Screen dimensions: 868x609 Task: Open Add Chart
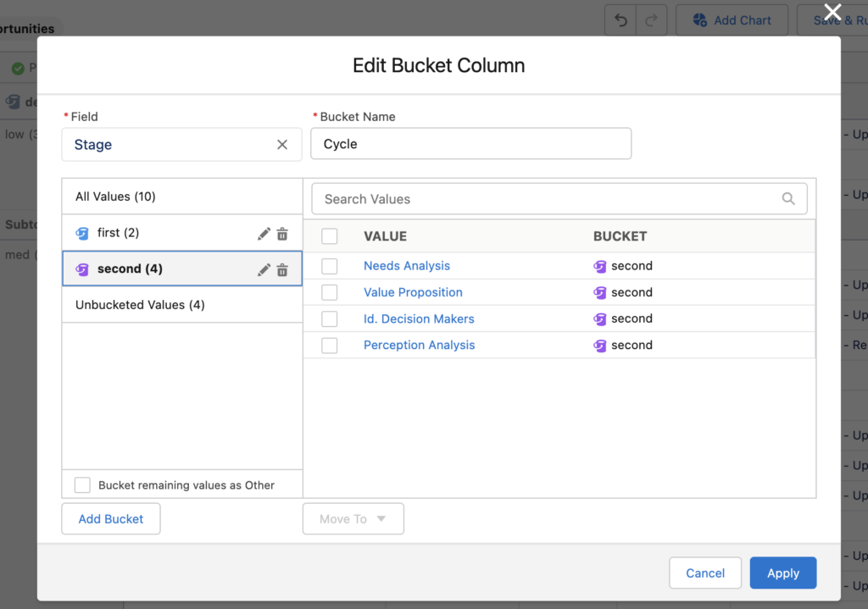point(731,19)
